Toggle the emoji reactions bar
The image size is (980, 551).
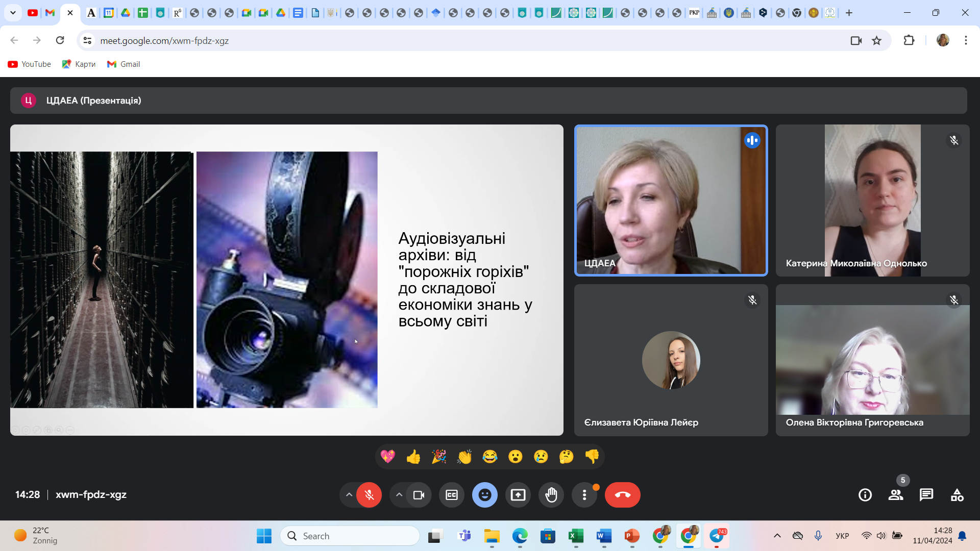click(485, 495)
